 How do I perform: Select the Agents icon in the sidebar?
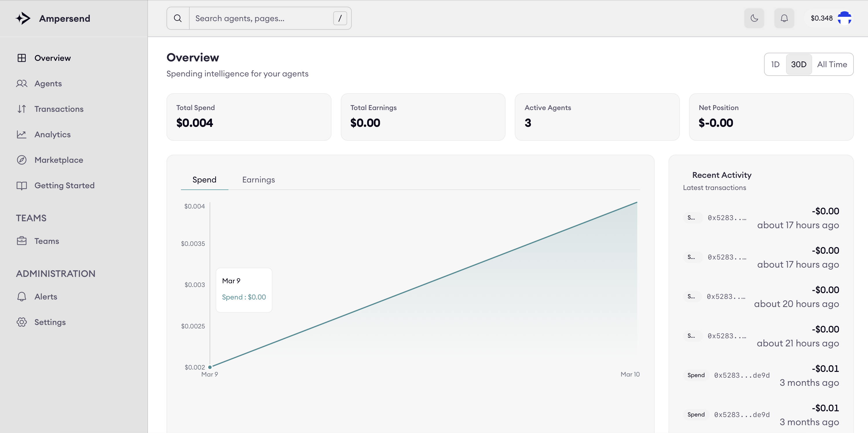pos(21,83)
